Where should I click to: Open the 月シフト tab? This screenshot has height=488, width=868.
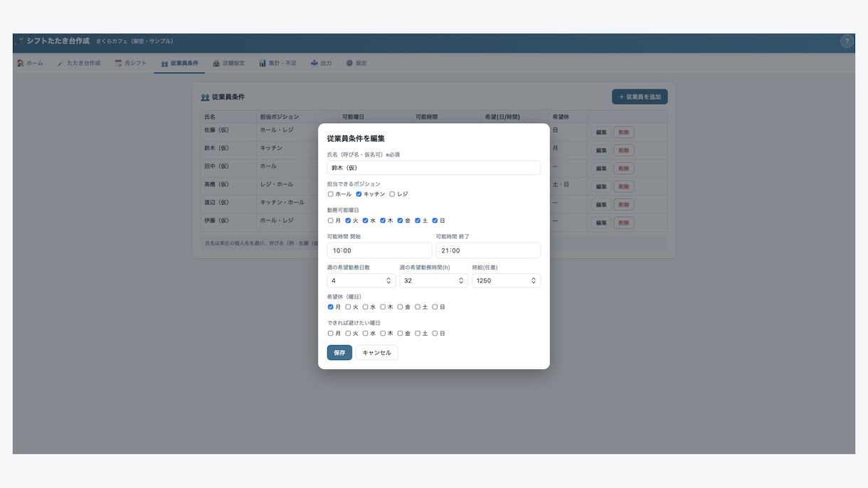[131, 63]
